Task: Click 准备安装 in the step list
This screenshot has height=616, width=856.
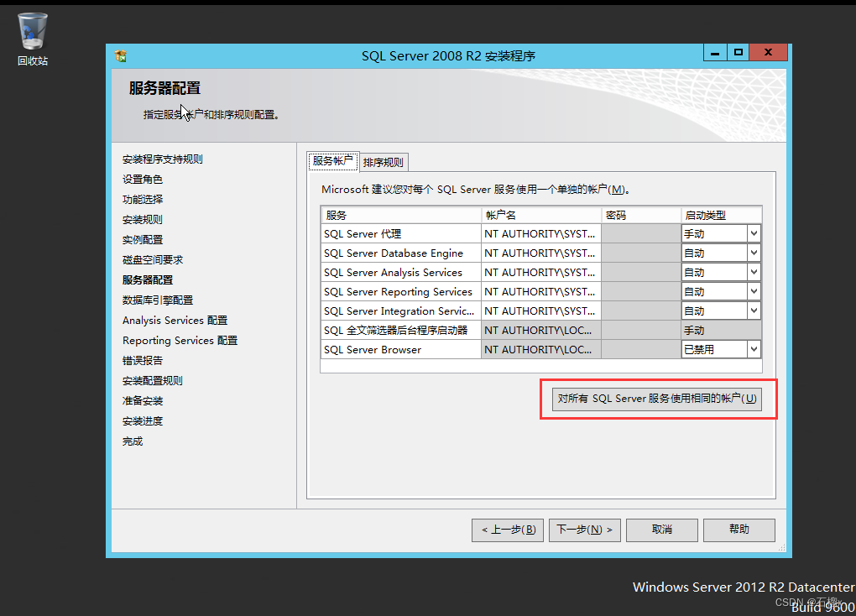Action: pyautogui.click(x=142, y=401)
